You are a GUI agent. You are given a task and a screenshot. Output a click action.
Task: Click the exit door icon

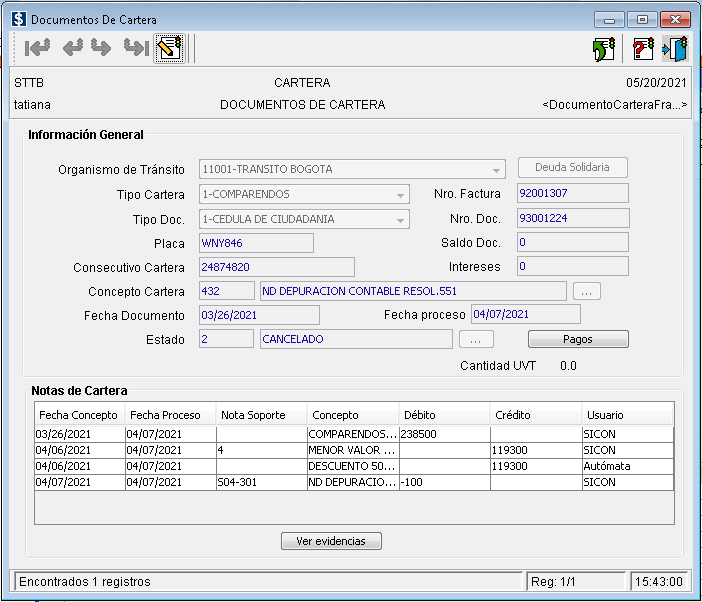coord(675,48)
